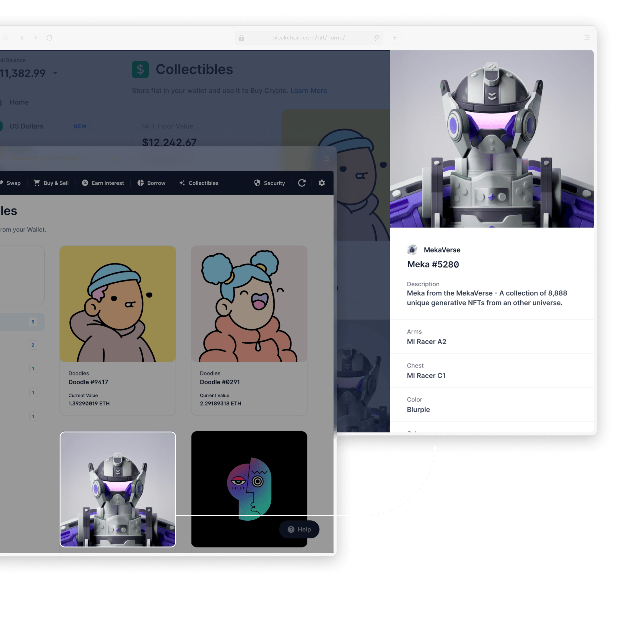Click the Doodle #0291 title
This screenshot has height=644, width=644.
pyautogui.click(x=220, y=382)
